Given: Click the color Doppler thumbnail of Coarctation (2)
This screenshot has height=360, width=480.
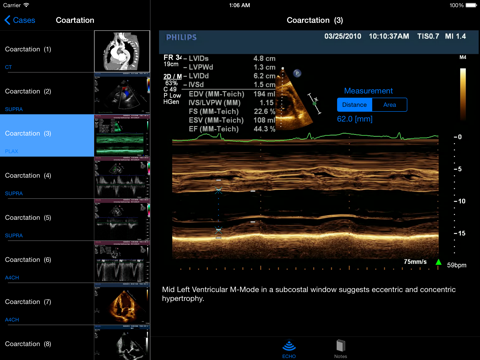Looking at the screenshot, I should (x=122, y=94).
